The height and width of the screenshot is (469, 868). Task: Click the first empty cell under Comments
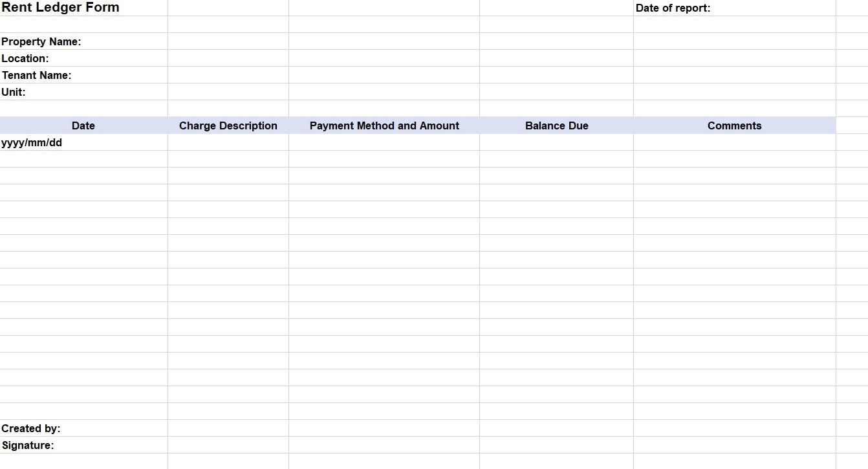click(x=734, y=142)
